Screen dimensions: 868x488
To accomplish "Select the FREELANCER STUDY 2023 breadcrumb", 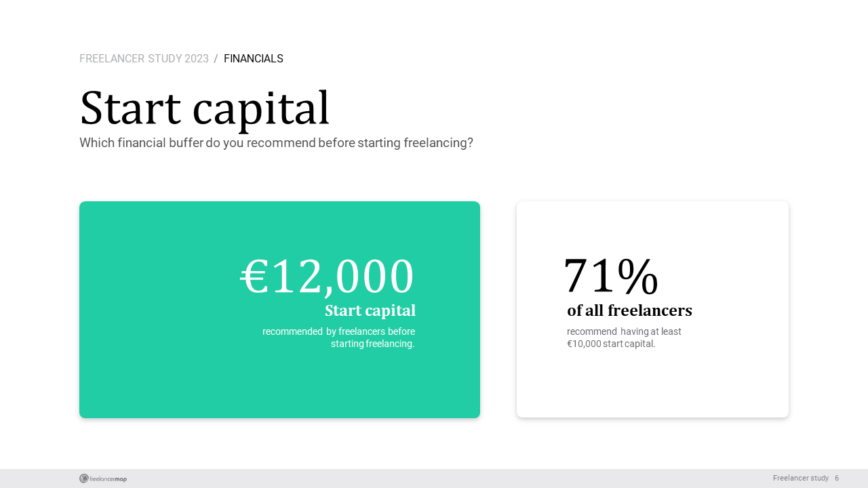I will (144, 59).
